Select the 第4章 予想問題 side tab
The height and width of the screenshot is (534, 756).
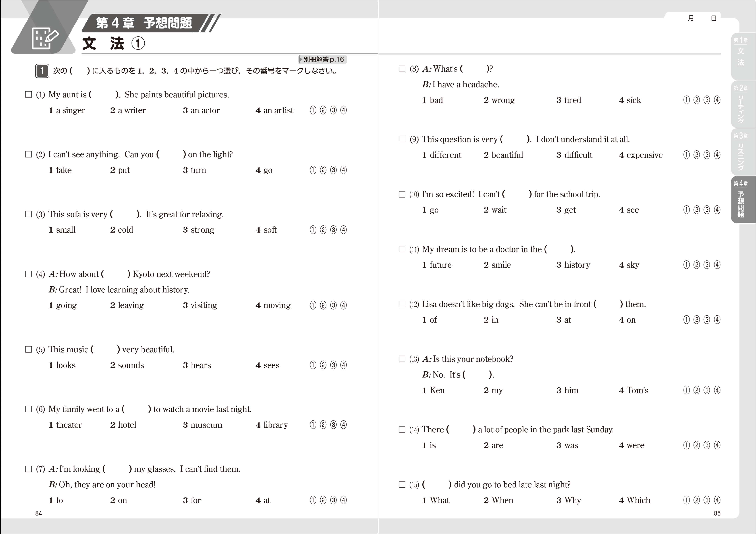click(x=741, y=200)
